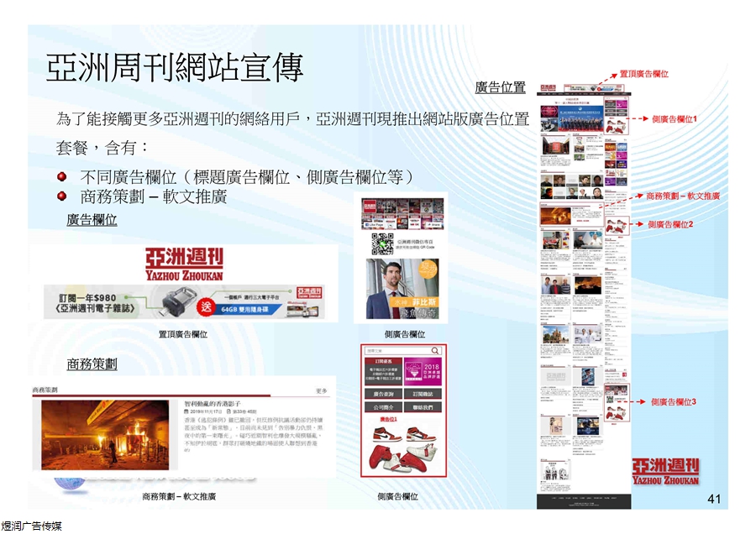This screenshot has height=534, width=756.
Task: Click the Yazhou Zhoukan logo beside page number 41
Action: (665, 471)
